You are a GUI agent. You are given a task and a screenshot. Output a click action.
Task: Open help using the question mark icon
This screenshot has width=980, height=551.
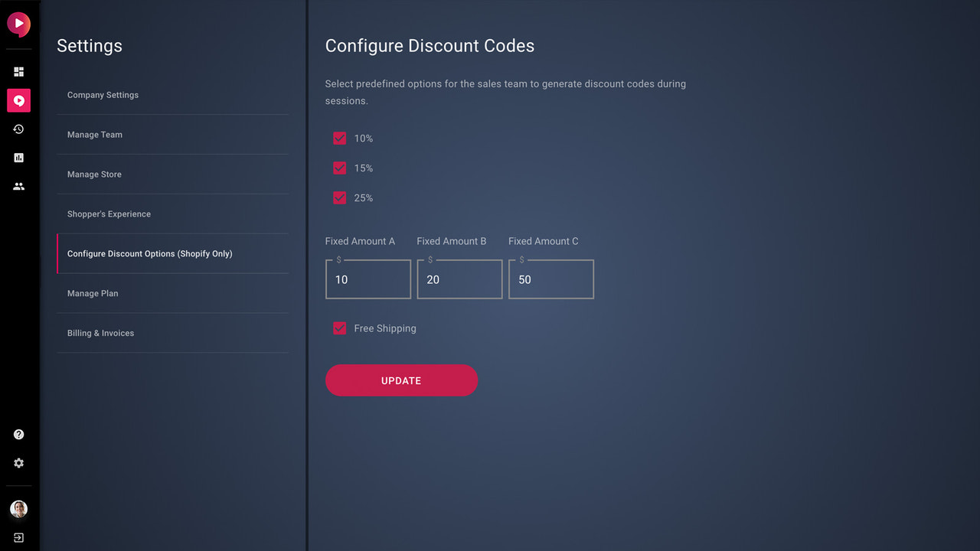(18, 434)
